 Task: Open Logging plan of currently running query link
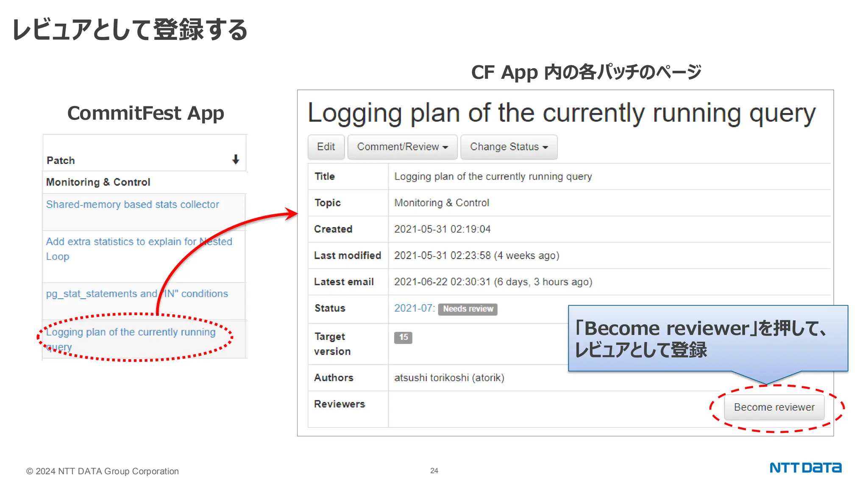click(x=131, y=332)
